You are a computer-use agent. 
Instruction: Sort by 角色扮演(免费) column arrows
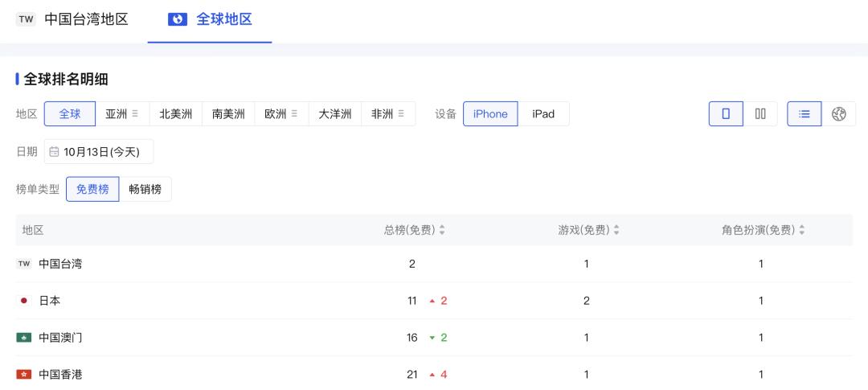click(x=801, y=230)
